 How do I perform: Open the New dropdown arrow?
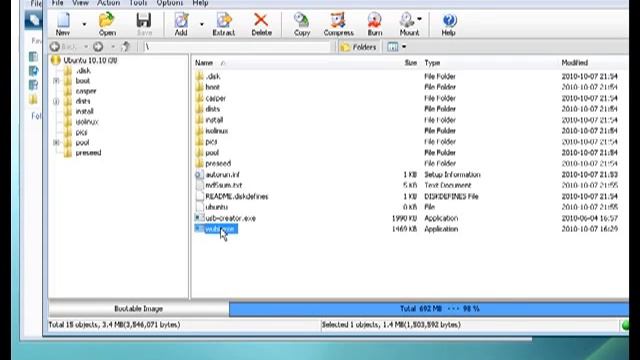[x=84, y=24]
